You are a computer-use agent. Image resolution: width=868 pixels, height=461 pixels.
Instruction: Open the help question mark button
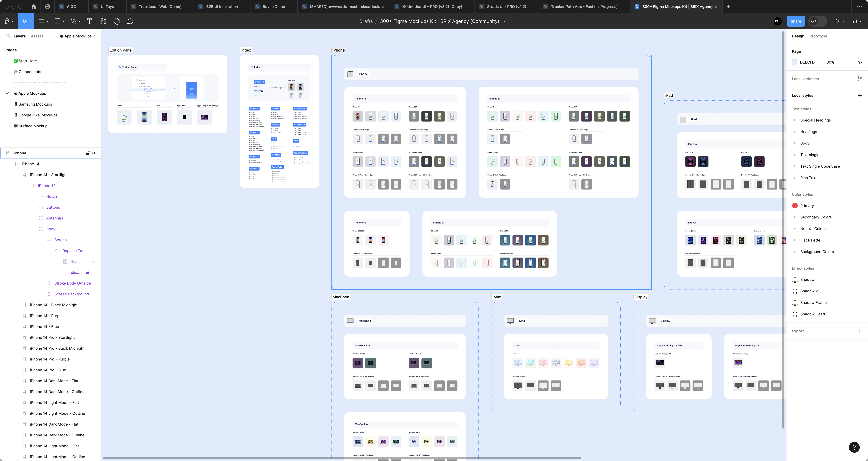pyautogui.click(x=854, y=447)
